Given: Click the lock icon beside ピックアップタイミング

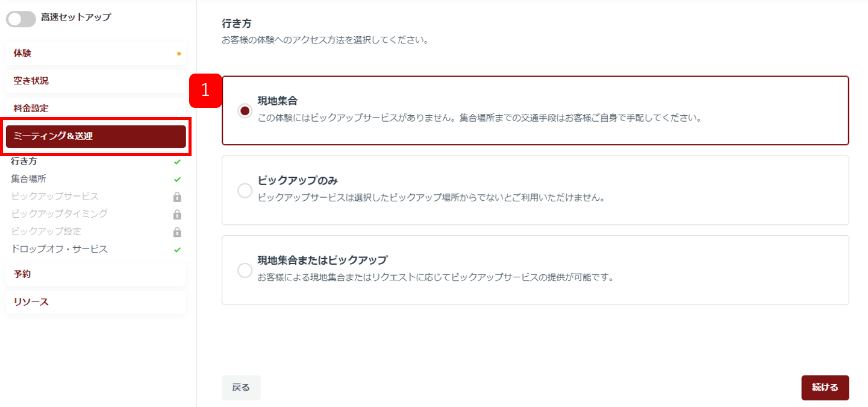Looking at the screenshot, I should pyautogui.click(x=177, y=214).
